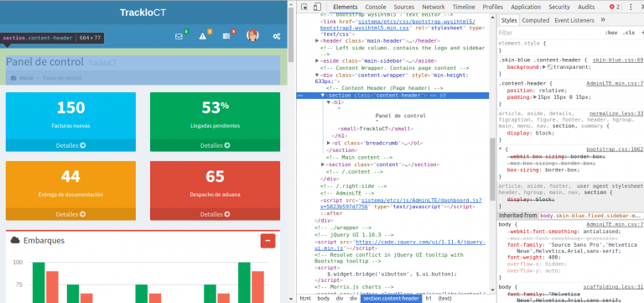This screenshot has width=644, height=303.
Task: Switch to the Console tab
Action: pos(376,7)
